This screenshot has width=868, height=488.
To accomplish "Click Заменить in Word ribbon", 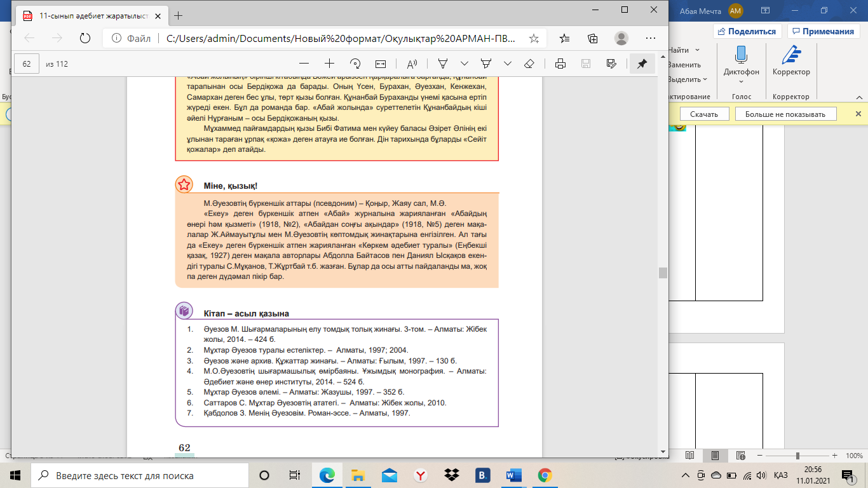I will click(684, 65).
